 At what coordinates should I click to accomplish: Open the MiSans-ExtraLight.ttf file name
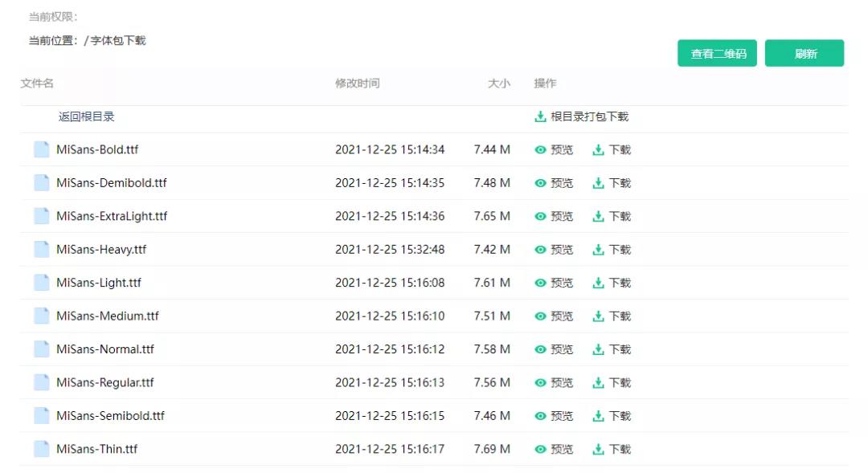coord(112,216)
